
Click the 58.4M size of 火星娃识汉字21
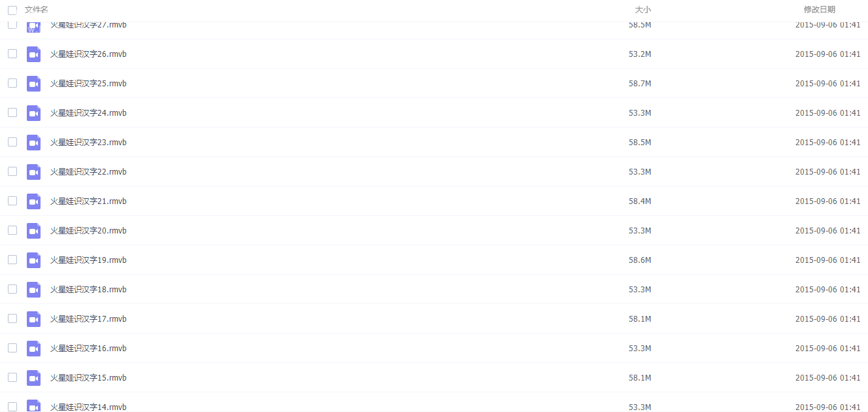point(640,201)
